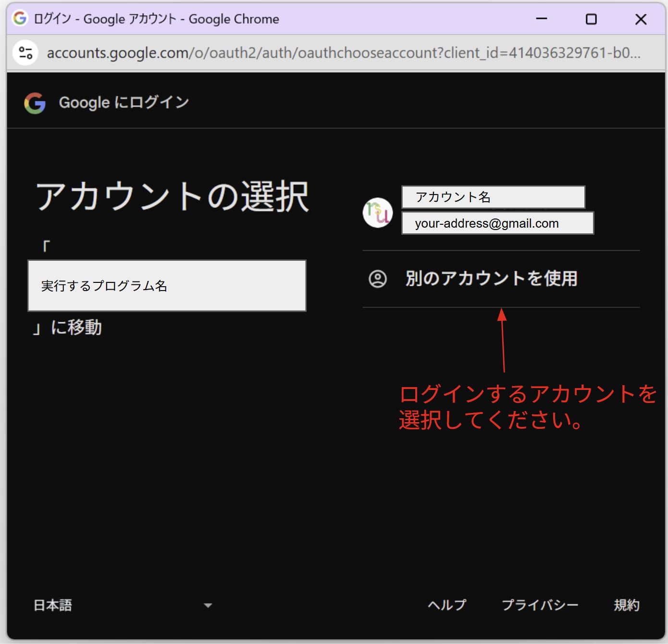
Task: Open the ヘルプ link
Action: (x=447, y=605)
